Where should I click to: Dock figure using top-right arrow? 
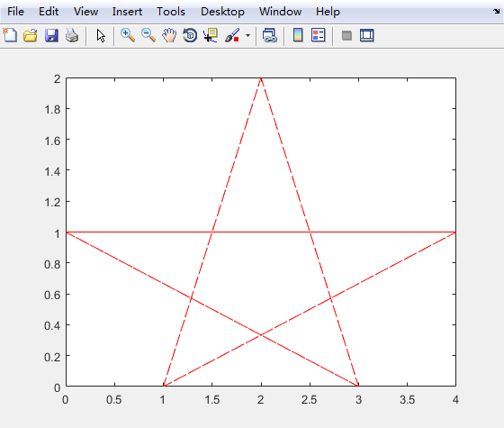click(x=497, y=12)
